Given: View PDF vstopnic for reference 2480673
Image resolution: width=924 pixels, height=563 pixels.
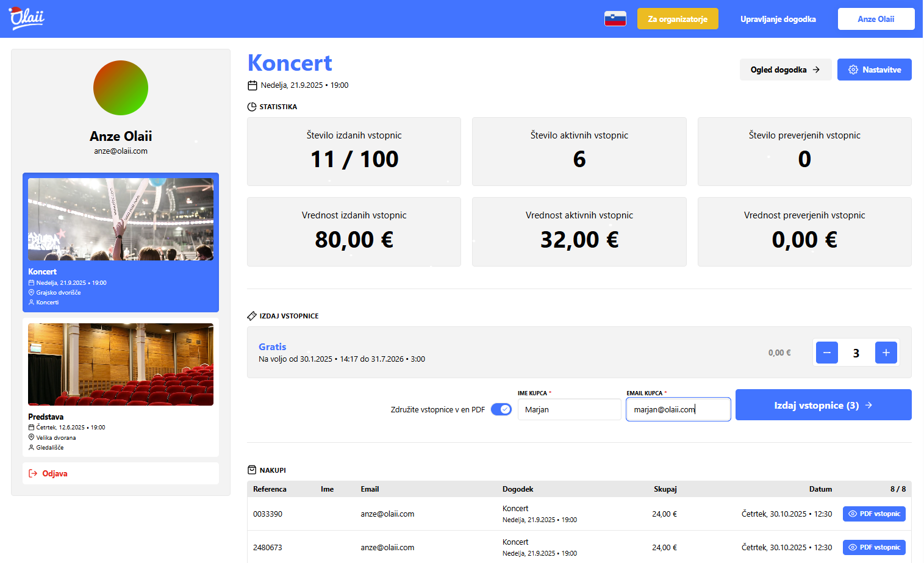Looking at the screenshot, I should [873, 547].
